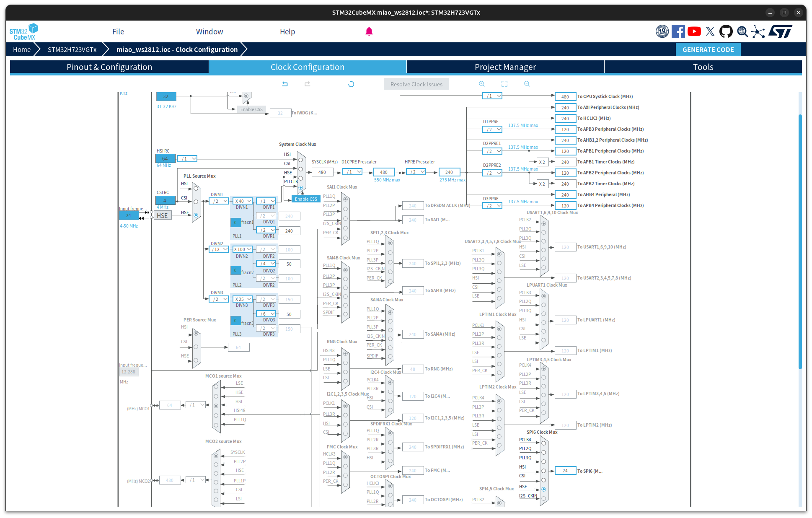Click the refresh clock tree icon

(x=351, y=84)
